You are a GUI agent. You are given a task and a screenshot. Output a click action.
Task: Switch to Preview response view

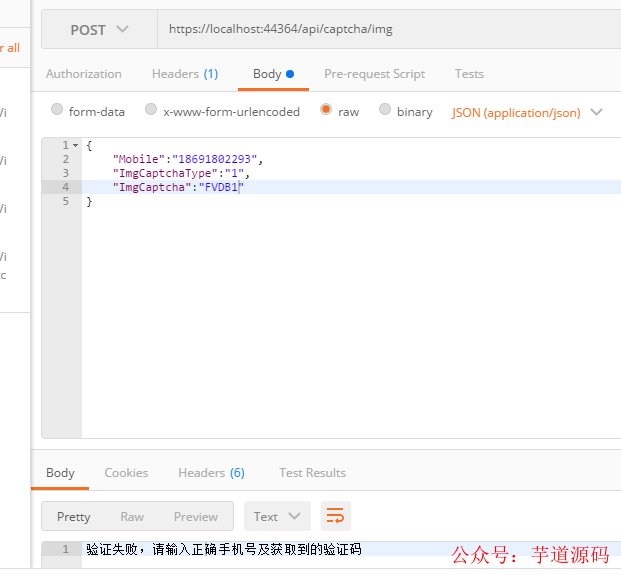pos(196,517)
